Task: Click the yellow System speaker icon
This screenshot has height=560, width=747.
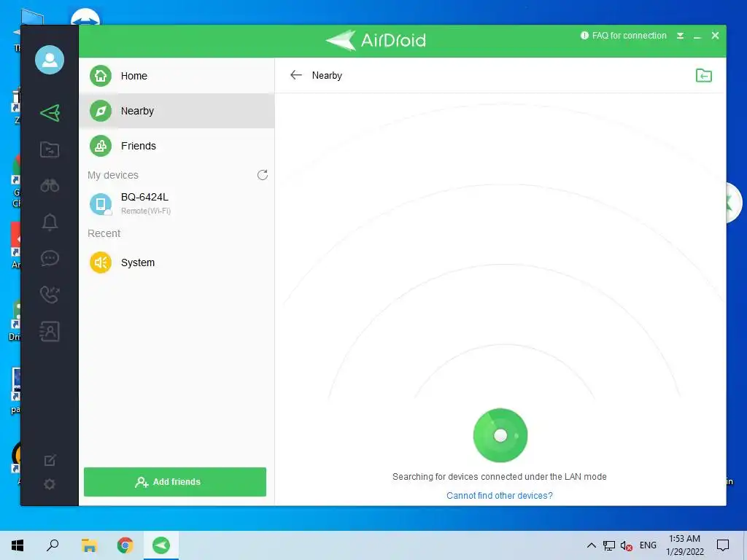Action: (x=101, y=262)
